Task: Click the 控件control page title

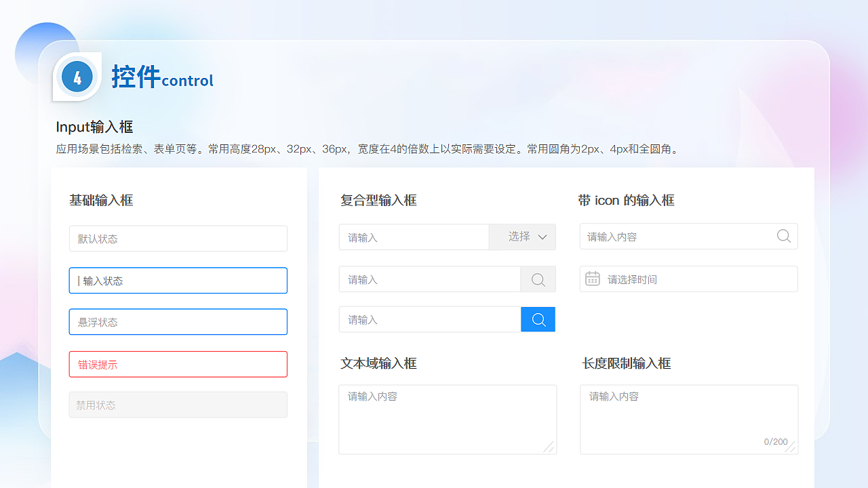Action: point(163,77)
